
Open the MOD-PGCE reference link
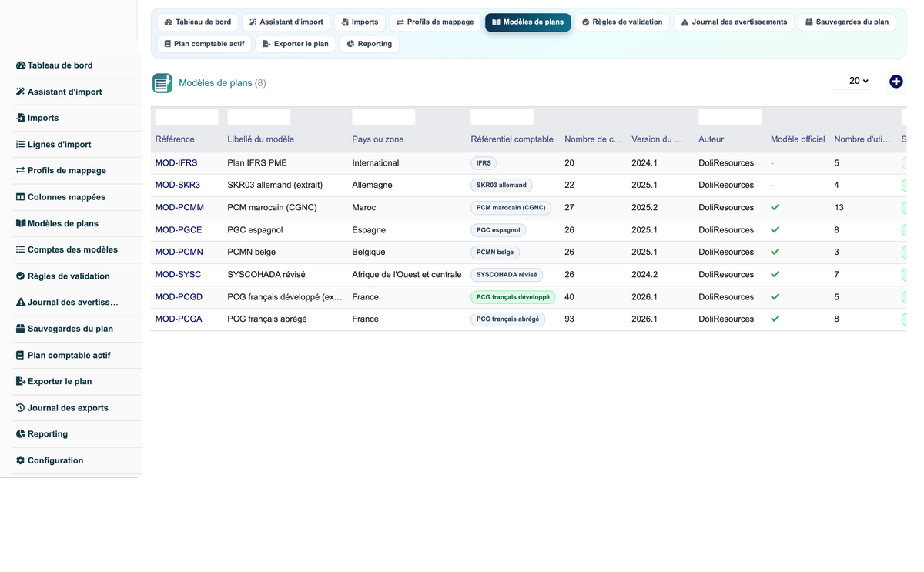179,230
